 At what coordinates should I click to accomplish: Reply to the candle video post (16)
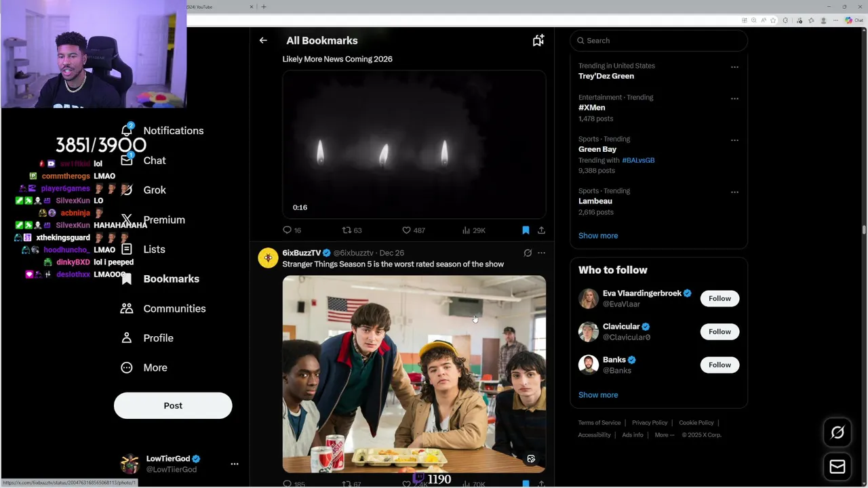[292, 230]
